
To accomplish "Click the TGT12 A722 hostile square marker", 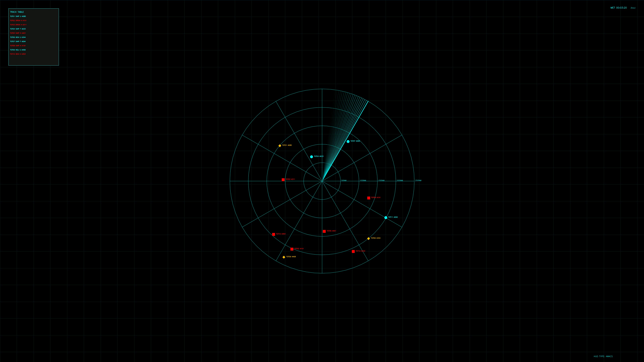I will coord(353,252).
